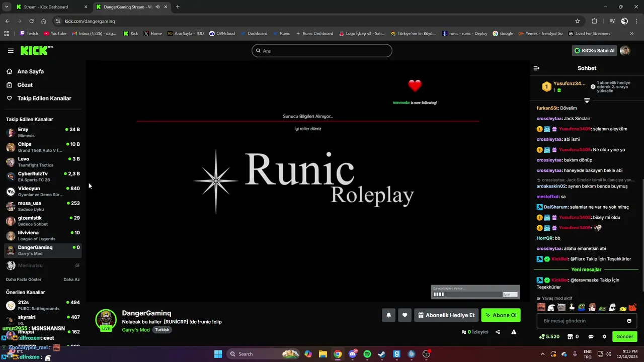
Task: Click Abonelik Hediye Et button
Action: 446,315
